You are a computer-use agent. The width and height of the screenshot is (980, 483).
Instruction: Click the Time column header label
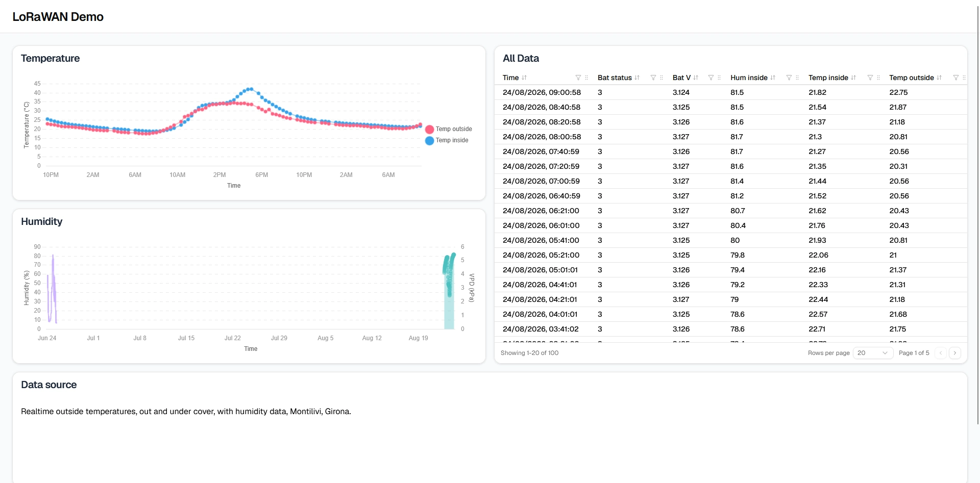(510, 78)
